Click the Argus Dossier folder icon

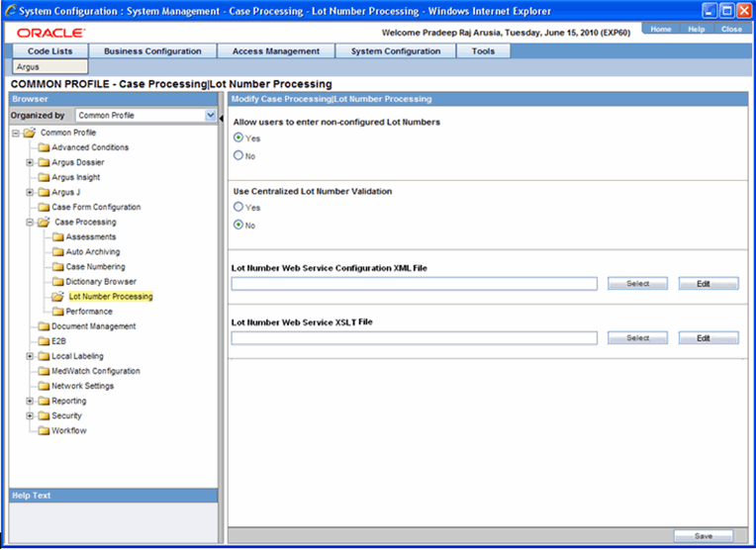(44, 162)
